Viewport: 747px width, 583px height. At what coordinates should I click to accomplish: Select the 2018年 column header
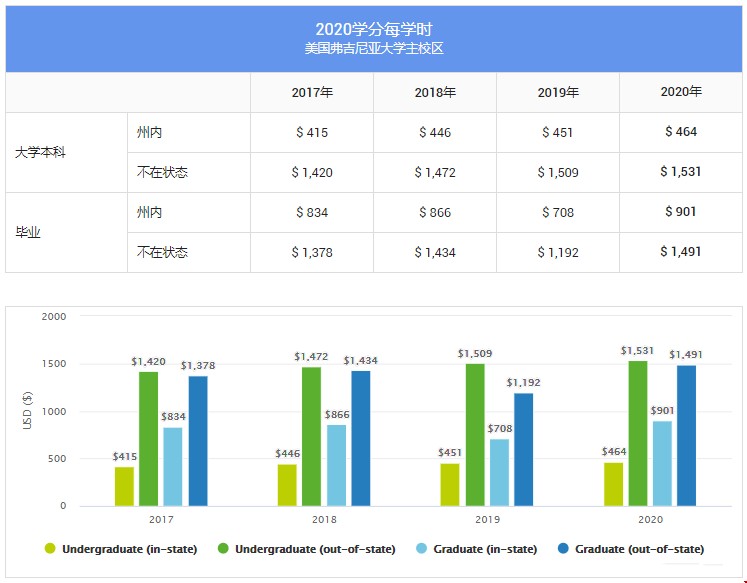(x=435, y=92)
